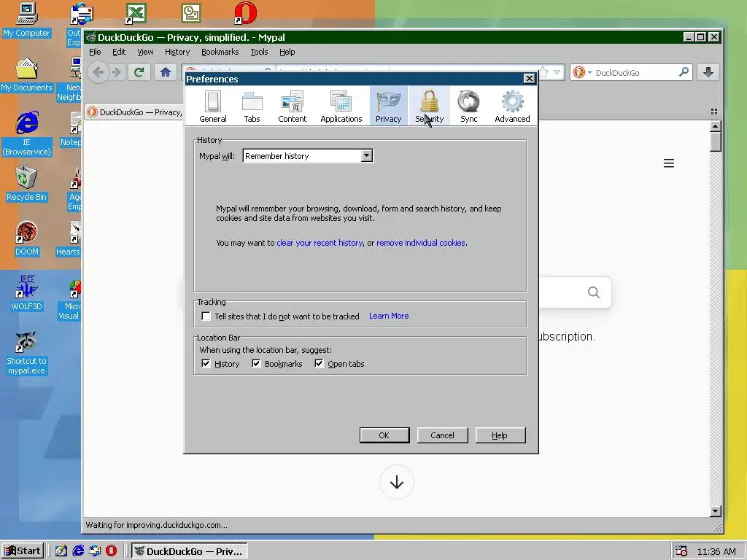Screen dimensions: 747x560
Task: Open the Edit menu
Action: (x=119, y=52)
